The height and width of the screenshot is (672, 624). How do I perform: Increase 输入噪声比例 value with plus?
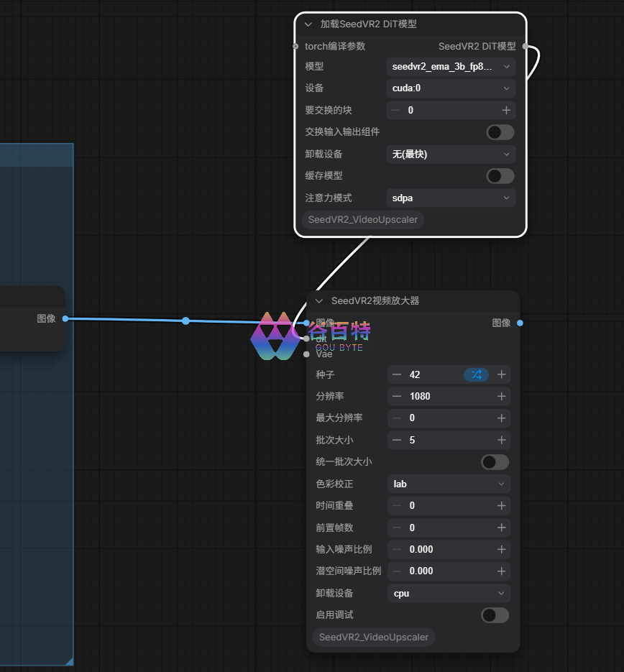point(502,549)
